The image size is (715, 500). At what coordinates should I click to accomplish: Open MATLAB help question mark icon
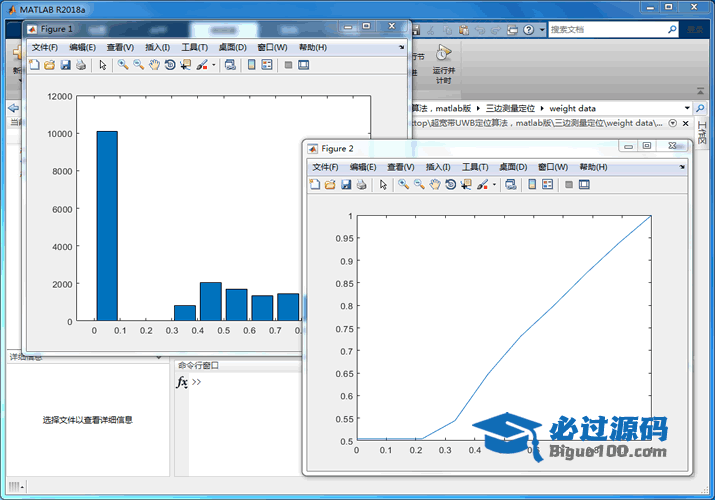pyautogui.click(x=528, y=30)
